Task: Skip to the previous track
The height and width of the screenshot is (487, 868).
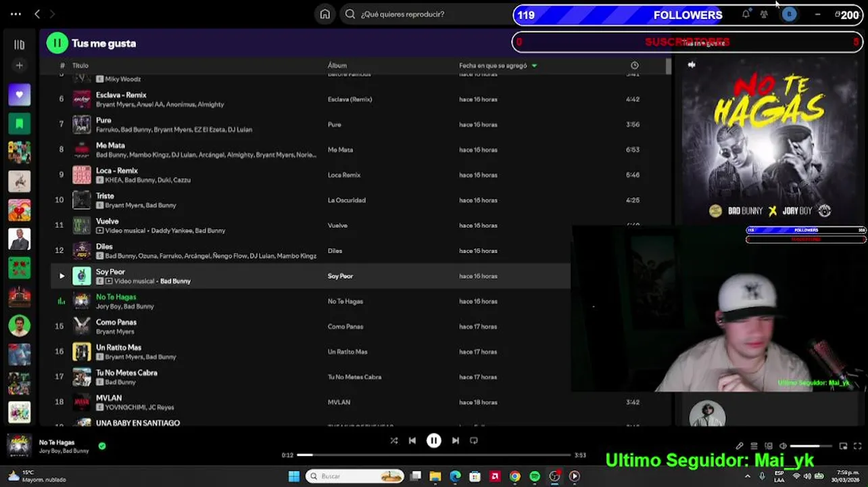Action: click(x=412, y=440)
